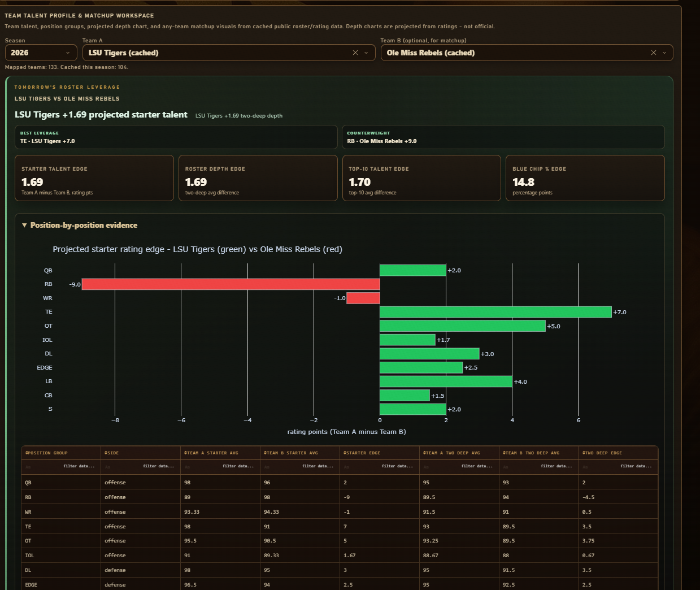Image resolution: width=700 pixels, height=590 pixels.
Task: Click the Best Leverage TE LSU Tigers +7.0 box
Action: pos(176,137)
